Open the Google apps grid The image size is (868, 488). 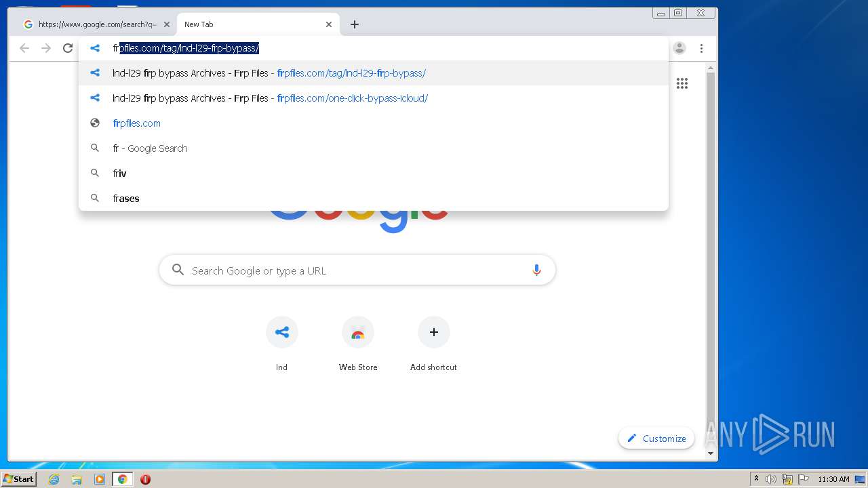(x=682, y=83)
